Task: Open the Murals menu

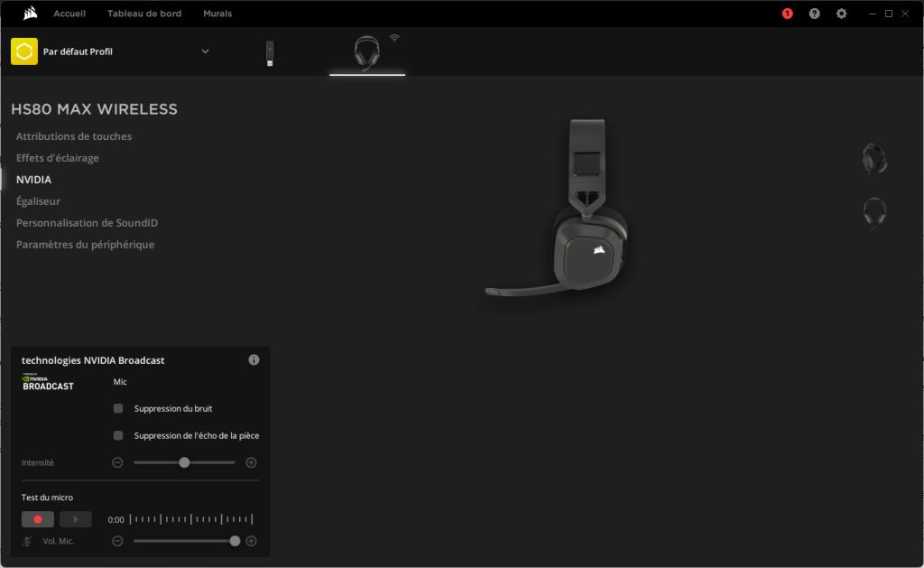Action: point(217,14)
